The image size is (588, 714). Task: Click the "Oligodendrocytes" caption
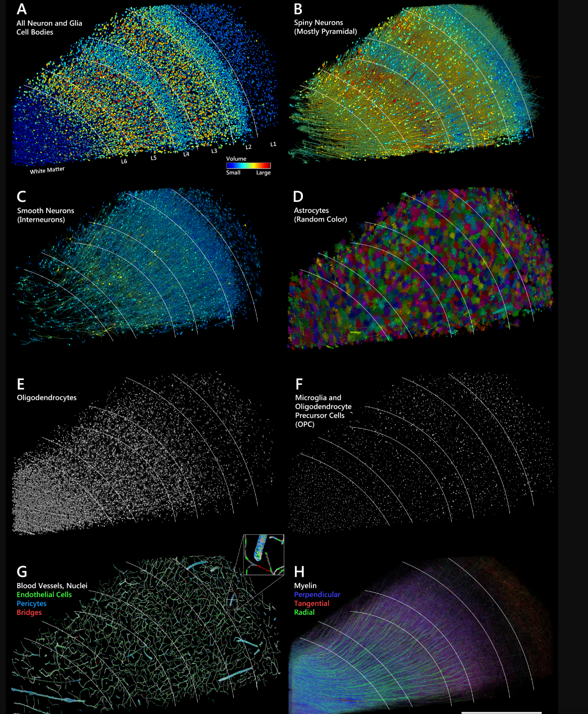click(47, 398)
